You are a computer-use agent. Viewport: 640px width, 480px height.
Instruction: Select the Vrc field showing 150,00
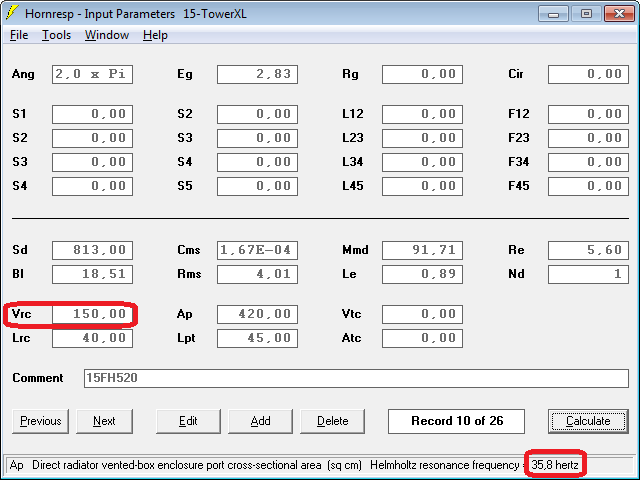(x=92, y=314)
